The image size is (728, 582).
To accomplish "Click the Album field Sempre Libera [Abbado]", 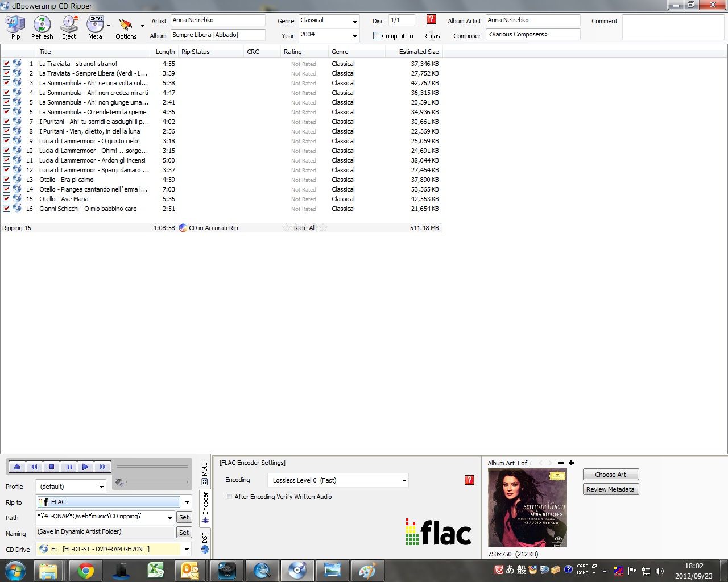I will [x=218, y=35].
